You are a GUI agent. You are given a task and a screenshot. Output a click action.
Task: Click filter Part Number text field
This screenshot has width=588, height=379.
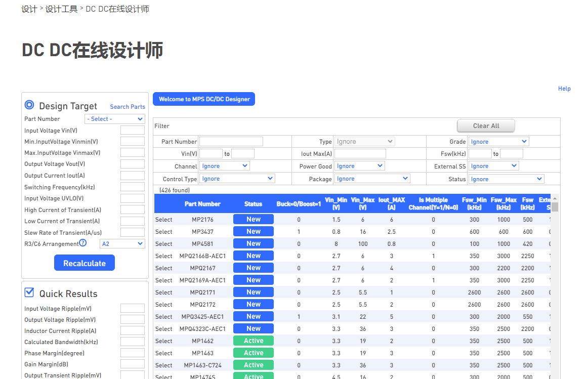231,141
